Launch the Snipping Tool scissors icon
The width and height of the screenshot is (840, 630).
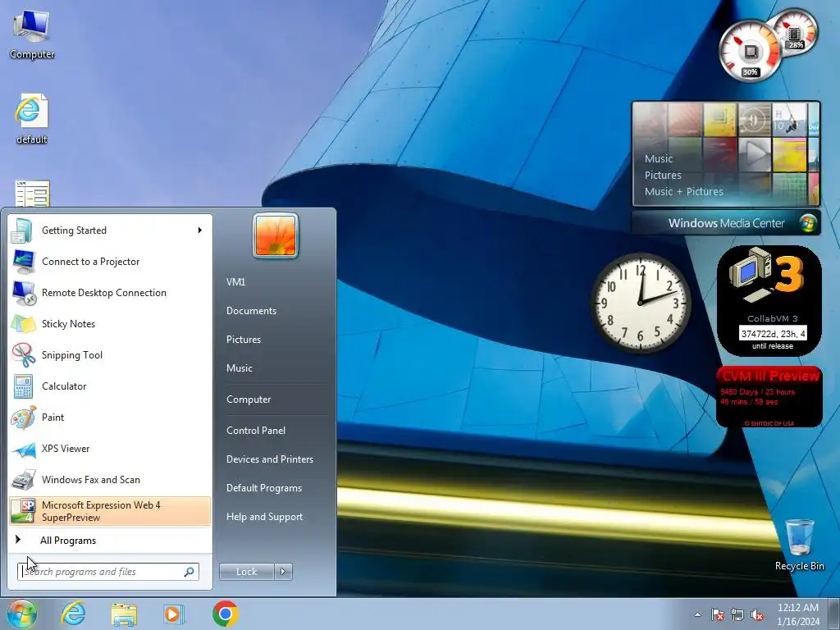pos(23,354)
